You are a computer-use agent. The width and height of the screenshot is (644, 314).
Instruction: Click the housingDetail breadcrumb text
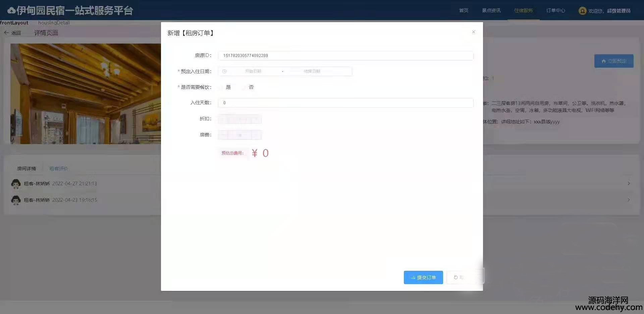click(x=54, y=23)
